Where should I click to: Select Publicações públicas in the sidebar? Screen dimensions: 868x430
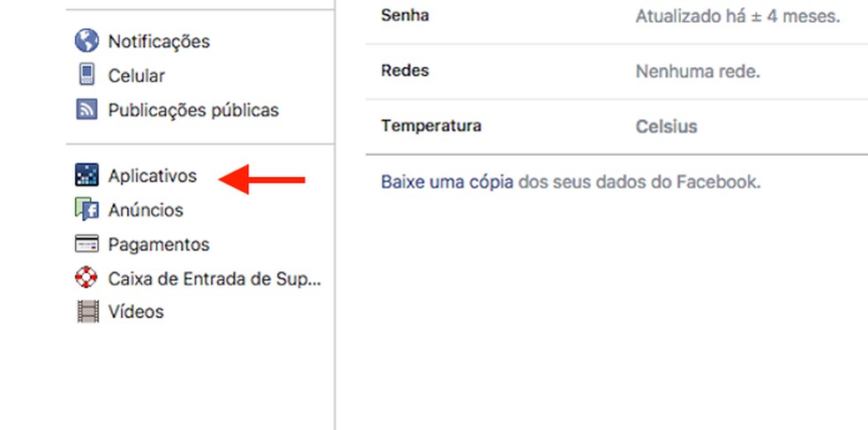coord(193,110)
